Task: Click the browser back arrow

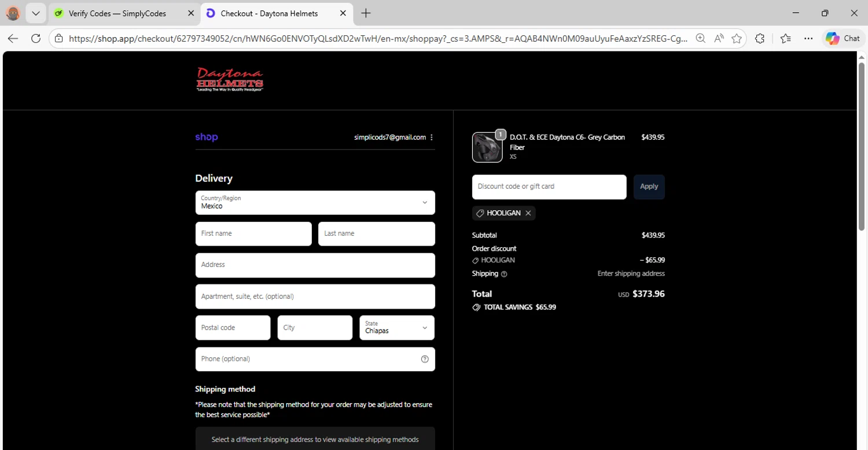Action: (13, 38)
